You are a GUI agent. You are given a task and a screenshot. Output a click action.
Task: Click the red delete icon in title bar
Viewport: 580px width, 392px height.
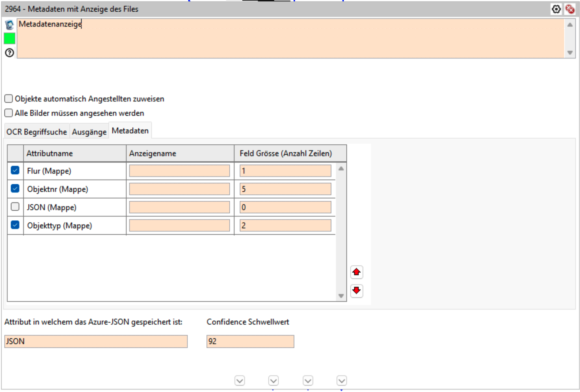570,9
